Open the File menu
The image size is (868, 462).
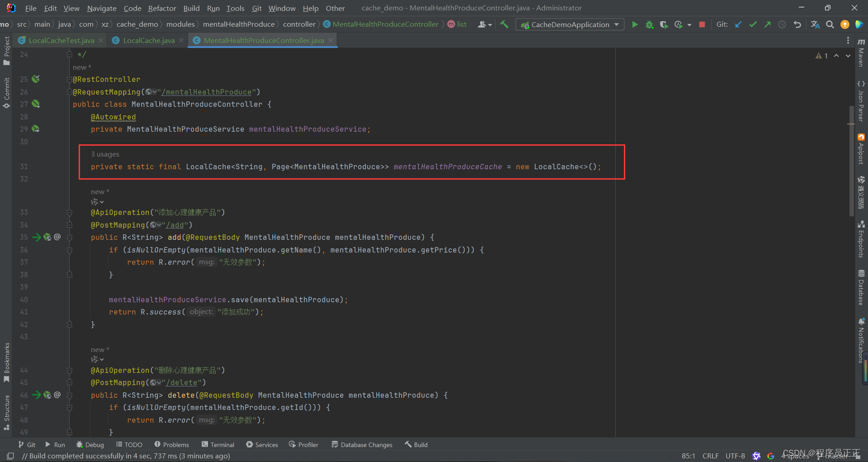pos(31,8)
